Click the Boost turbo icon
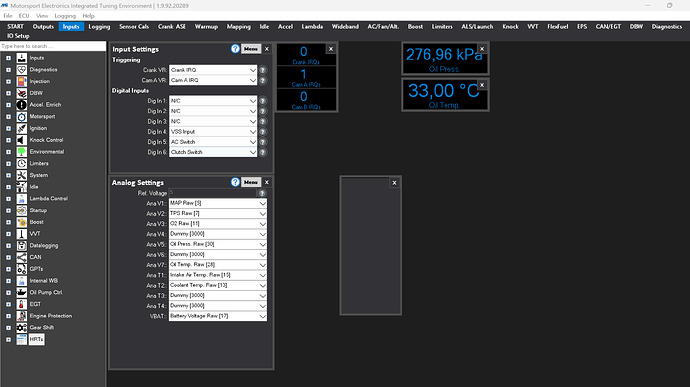This screenshot has width=690, height=387. tap(22, 222)
